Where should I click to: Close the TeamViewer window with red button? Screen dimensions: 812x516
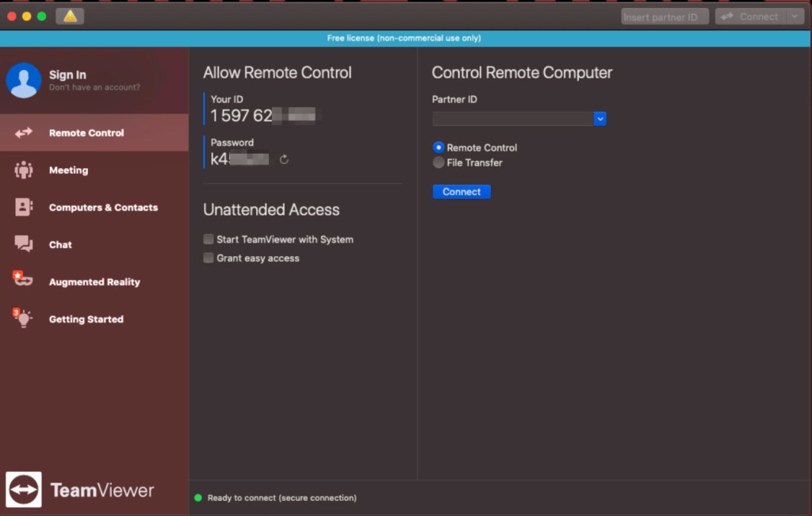point(12,17)
